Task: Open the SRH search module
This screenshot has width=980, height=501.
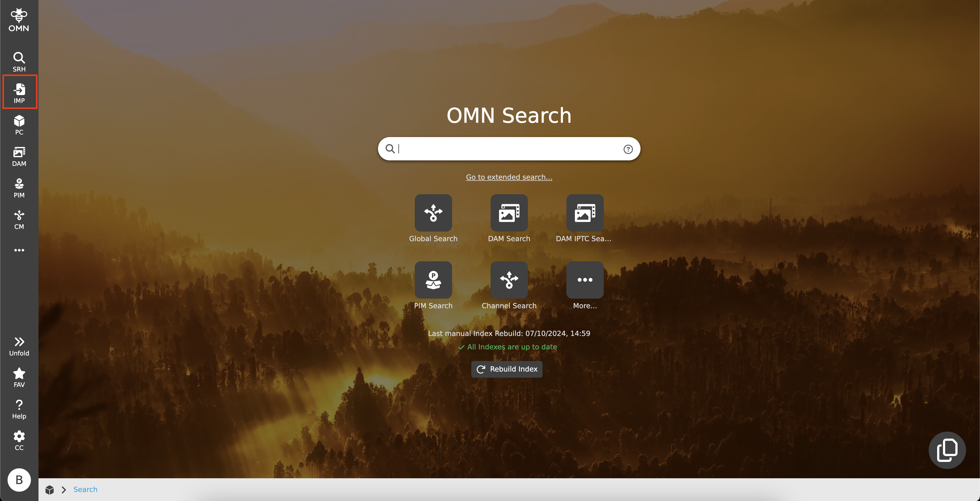Action: tap(19, 61)
